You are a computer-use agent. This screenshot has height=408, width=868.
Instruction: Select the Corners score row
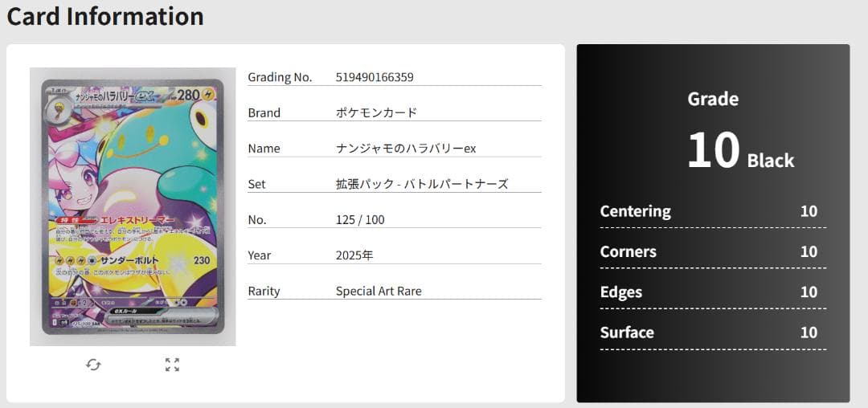(x=712, y=251)
